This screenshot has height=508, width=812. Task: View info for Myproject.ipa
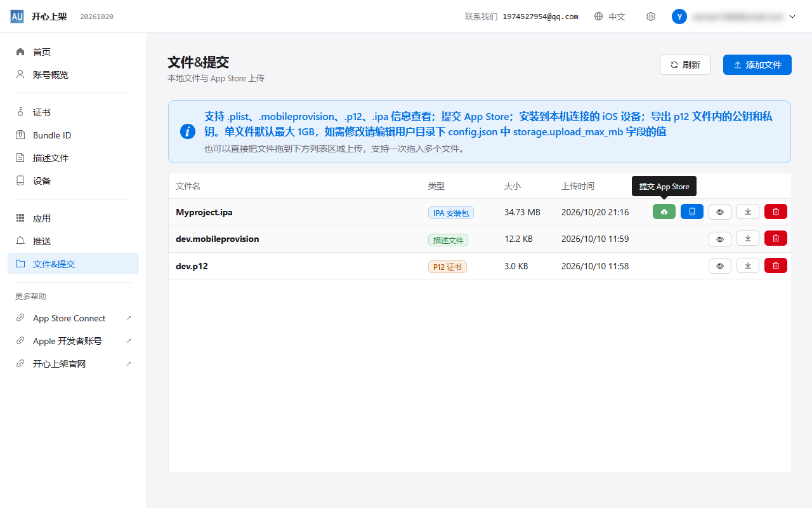(720, 211)
